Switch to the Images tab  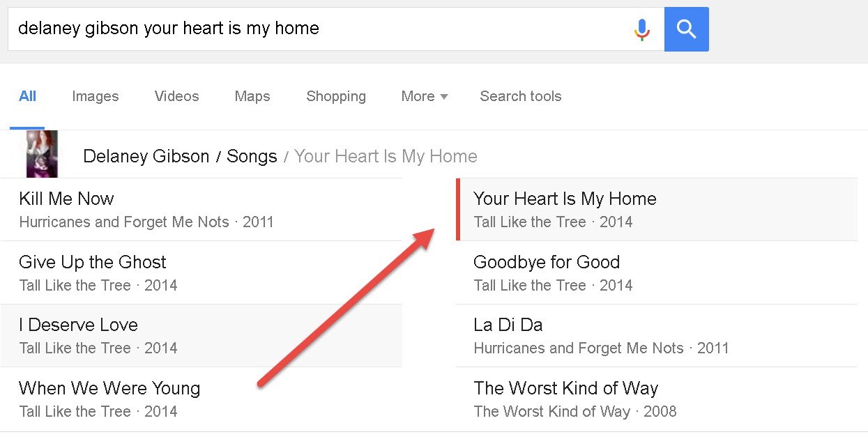point(96,96)
